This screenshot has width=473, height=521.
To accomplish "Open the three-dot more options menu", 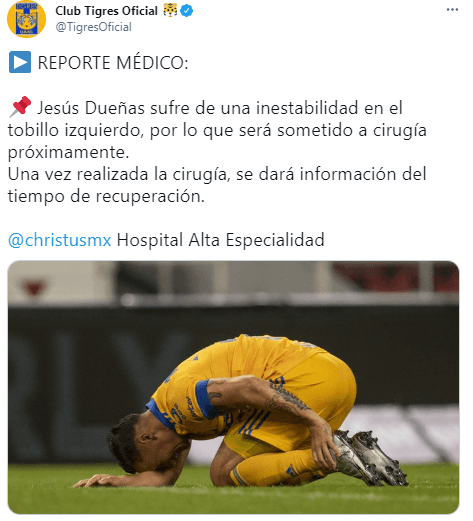I will point(452,10).
